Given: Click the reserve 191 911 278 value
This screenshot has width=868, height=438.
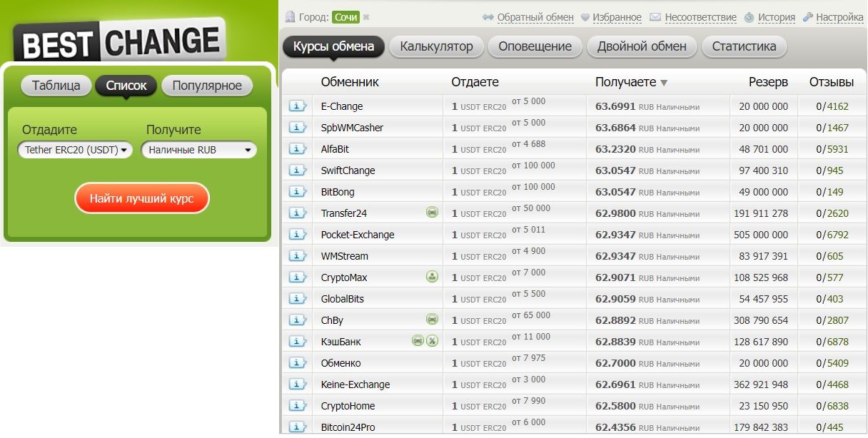Looking at the screenshot, I should pos(761,213).
